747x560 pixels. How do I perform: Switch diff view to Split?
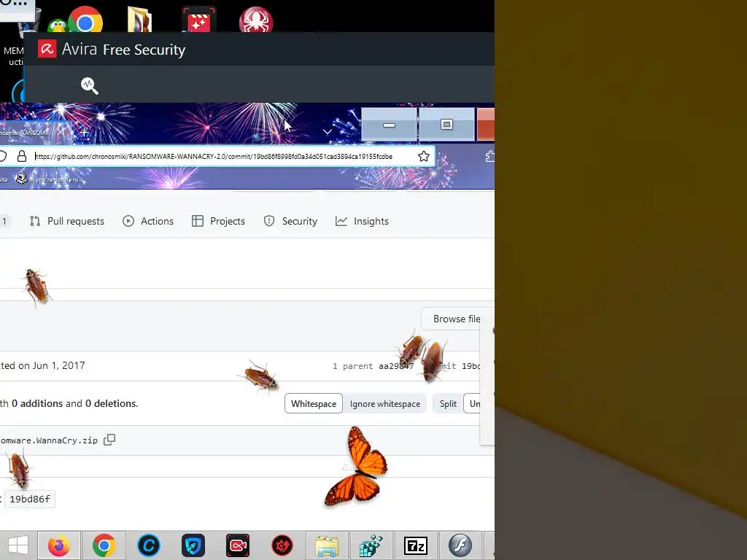click(448, 404)
